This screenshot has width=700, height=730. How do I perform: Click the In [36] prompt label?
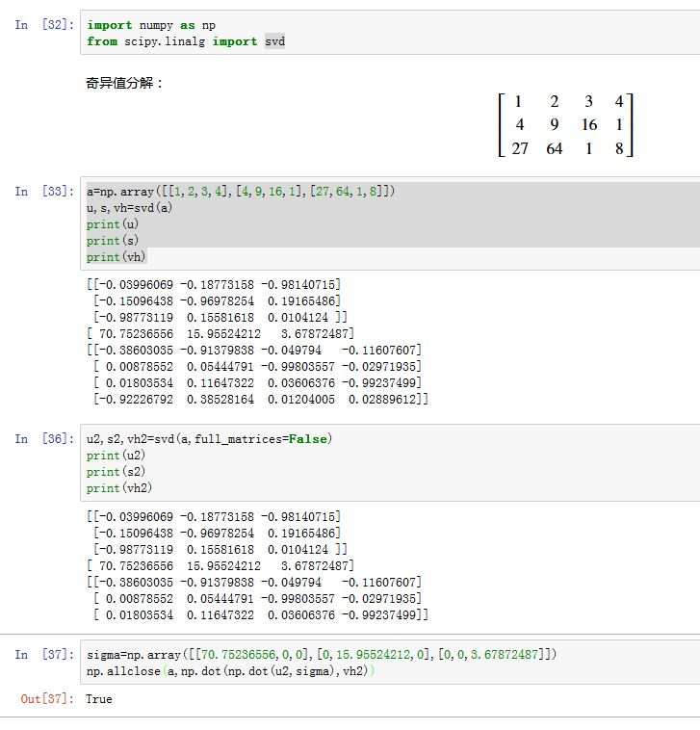pos(43,439)
